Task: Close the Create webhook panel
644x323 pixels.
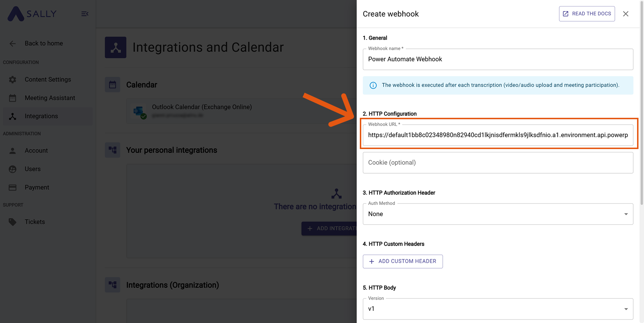Action: tap(626, 14)
